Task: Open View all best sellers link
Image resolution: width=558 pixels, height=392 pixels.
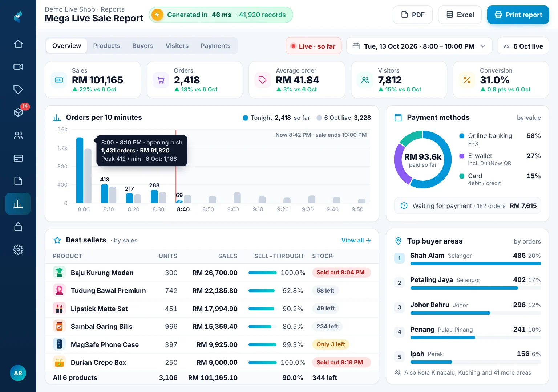Action: [356, 240]
